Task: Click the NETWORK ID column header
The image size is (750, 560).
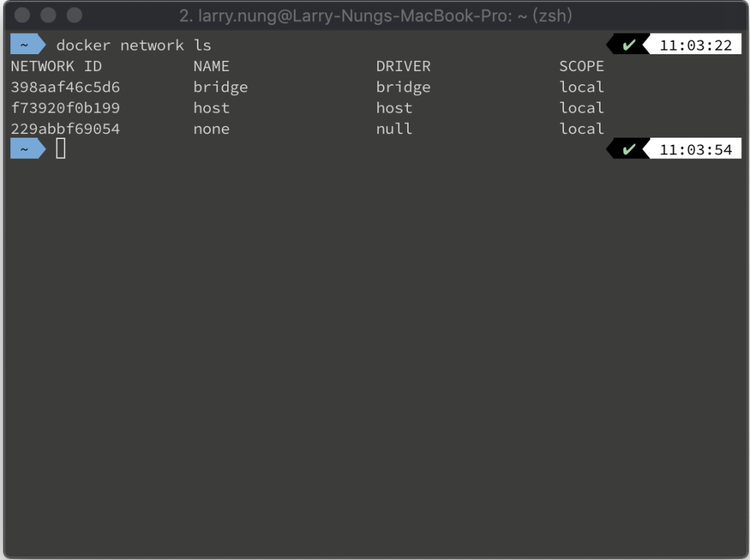Action: point(56,66)
